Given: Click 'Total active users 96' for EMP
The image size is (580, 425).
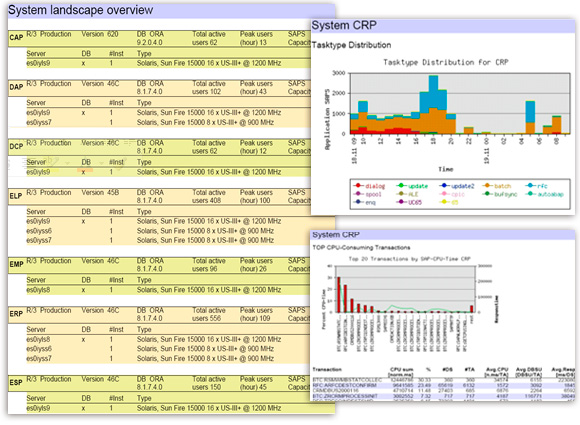Looking at the screenshot, I should [x=209, y=265].
